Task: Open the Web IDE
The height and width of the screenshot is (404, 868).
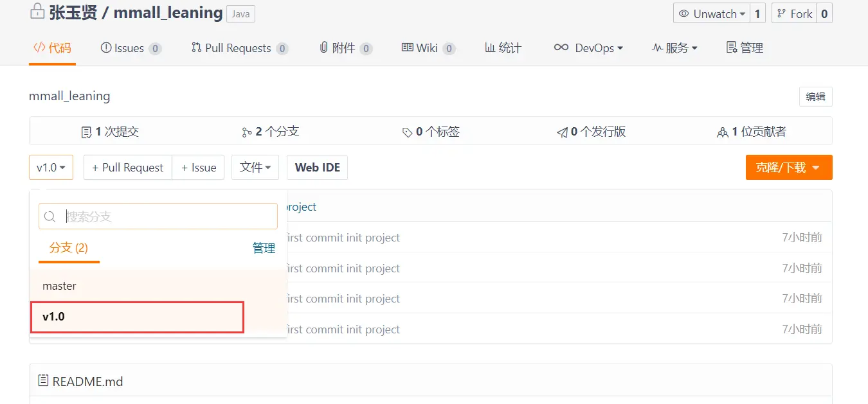Action: [317, 168]
